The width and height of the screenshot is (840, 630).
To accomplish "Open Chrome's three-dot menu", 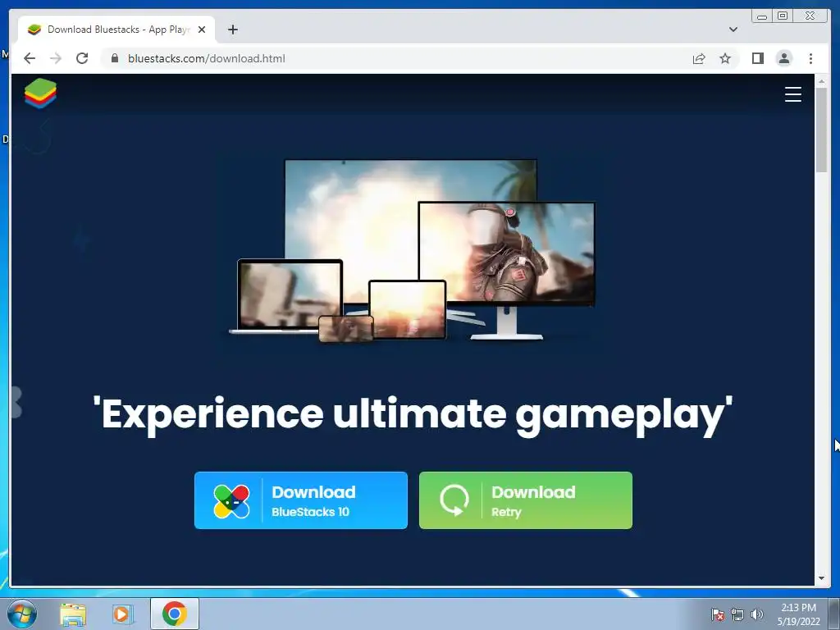I will (x=810, y=58).
